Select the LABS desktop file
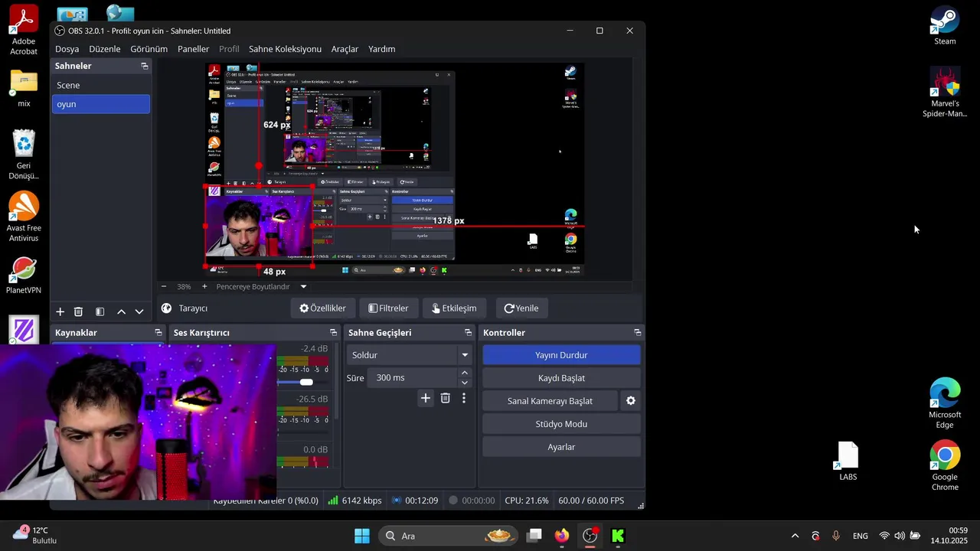This screenshot has width=980, height=551. (848, 462)
